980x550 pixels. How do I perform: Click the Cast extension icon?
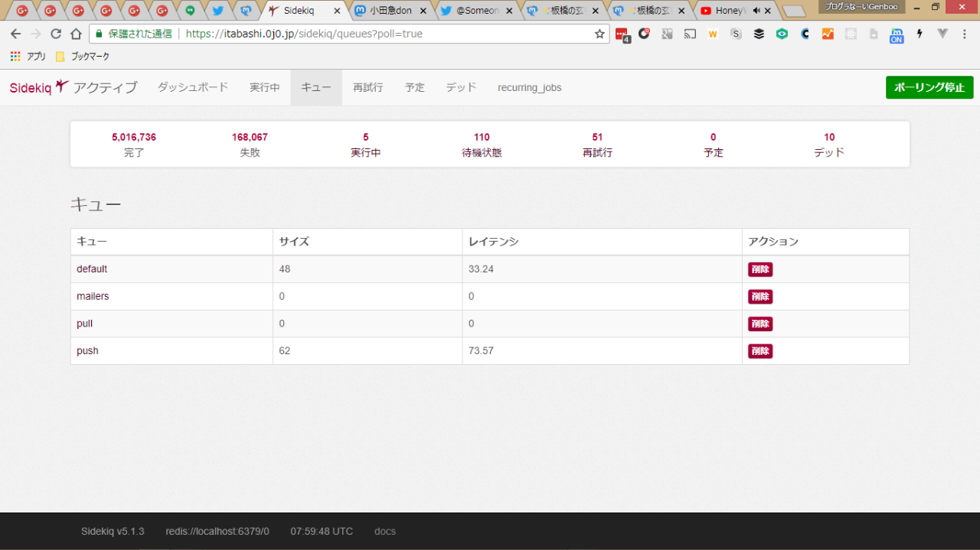(x=690, y=34)
